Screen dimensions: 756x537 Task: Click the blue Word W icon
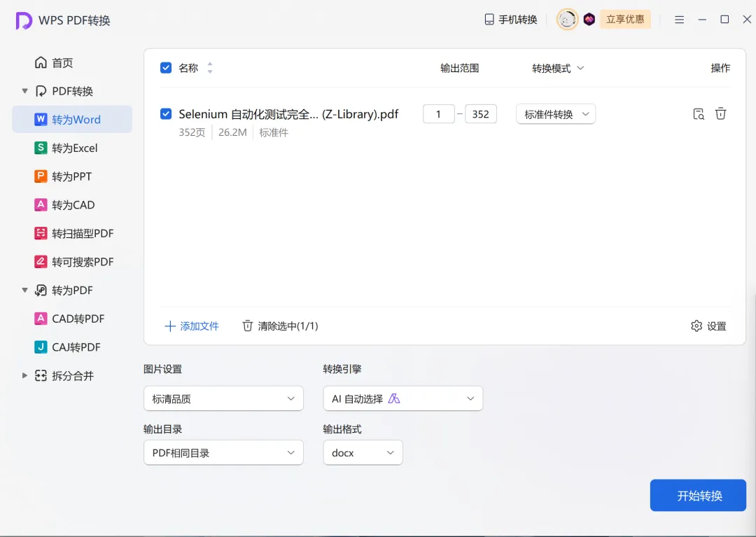point(41,119)
